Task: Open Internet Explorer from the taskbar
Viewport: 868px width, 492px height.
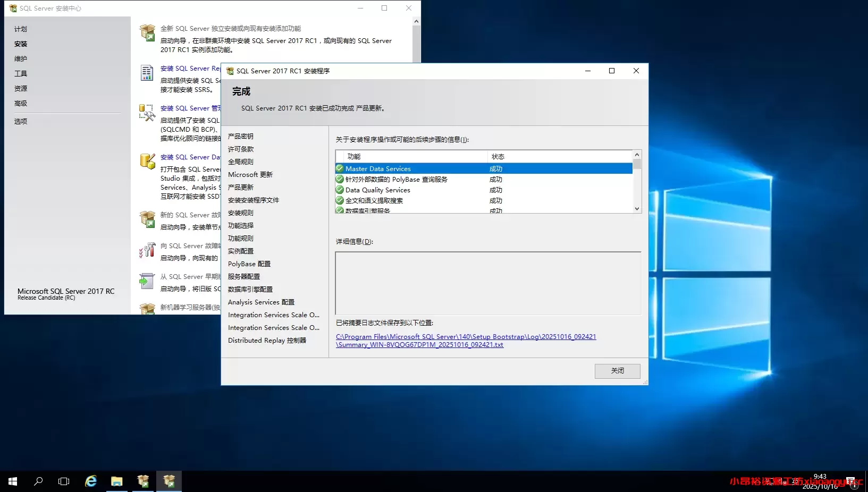Action: (x=90, y=481)
